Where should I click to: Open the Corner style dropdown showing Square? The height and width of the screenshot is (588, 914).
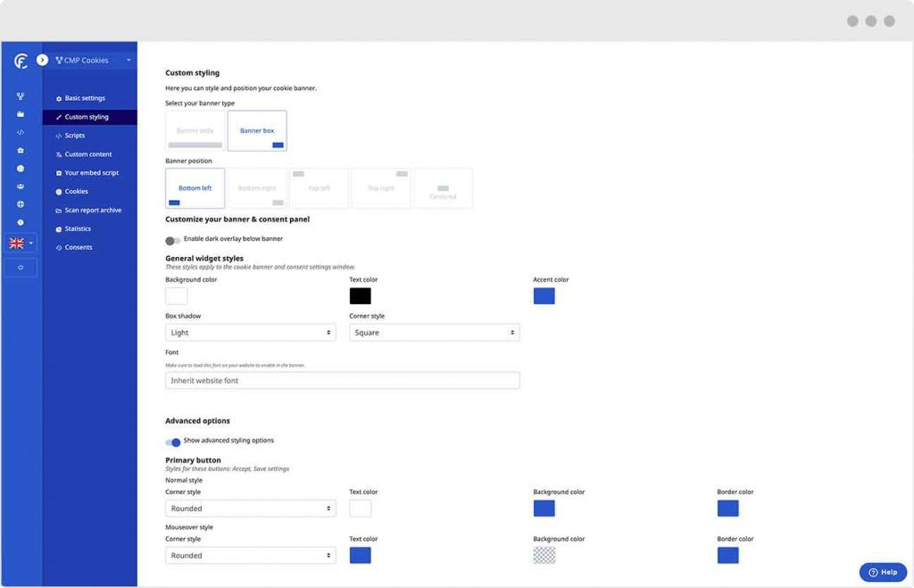point(434,332)
